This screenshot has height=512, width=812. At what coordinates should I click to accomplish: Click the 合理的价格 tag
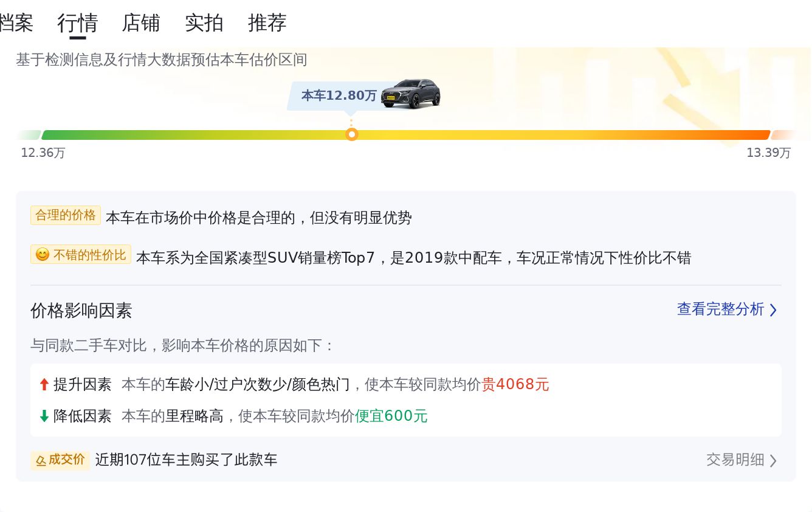66,215
